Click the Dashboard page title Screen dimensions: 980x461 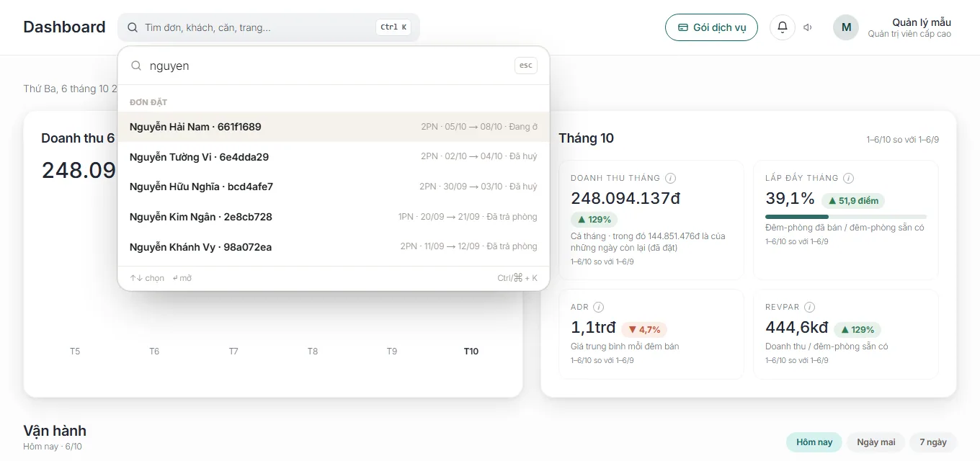pyautogui.click(x=64, y=27)
